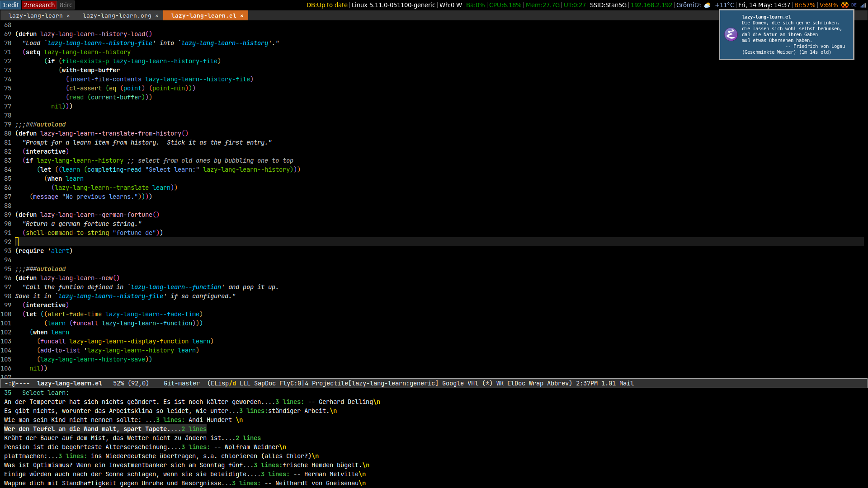Select the 1:edit workspace
The height and width of the screenshot is (488, 868).
[11, 5]
